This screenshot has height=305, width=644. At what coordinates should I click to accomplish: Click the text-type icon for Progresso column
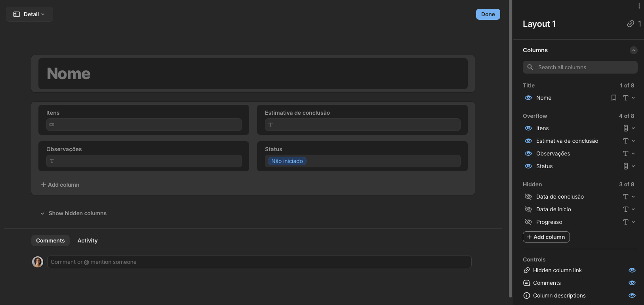pyautogui.click(x=626, y=222)
